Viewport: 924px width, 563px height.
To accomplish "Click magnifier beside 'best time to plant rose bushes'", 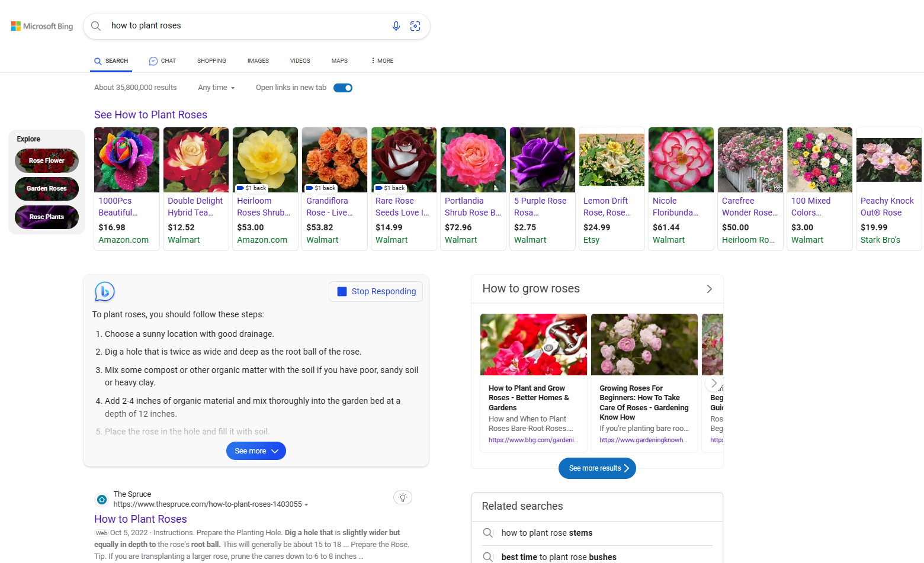I will 488,557.
